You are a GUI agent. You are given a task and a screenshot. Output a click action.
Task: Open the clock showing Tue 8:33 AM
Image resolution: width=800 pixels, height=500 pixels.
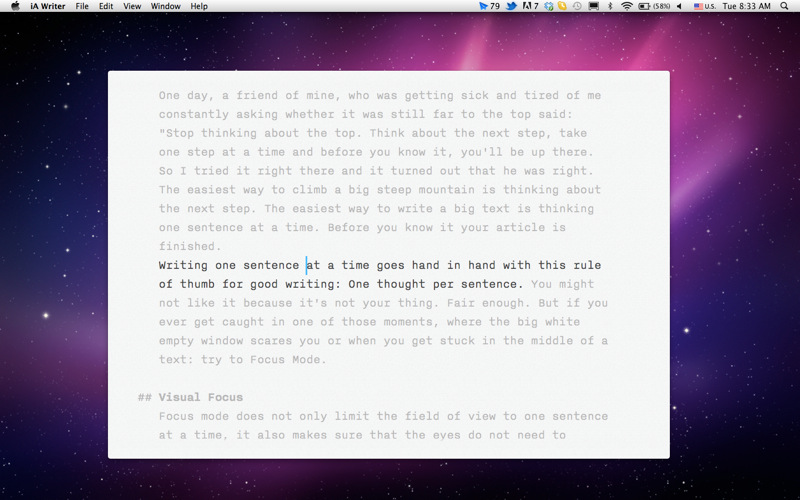pos(748,6)
